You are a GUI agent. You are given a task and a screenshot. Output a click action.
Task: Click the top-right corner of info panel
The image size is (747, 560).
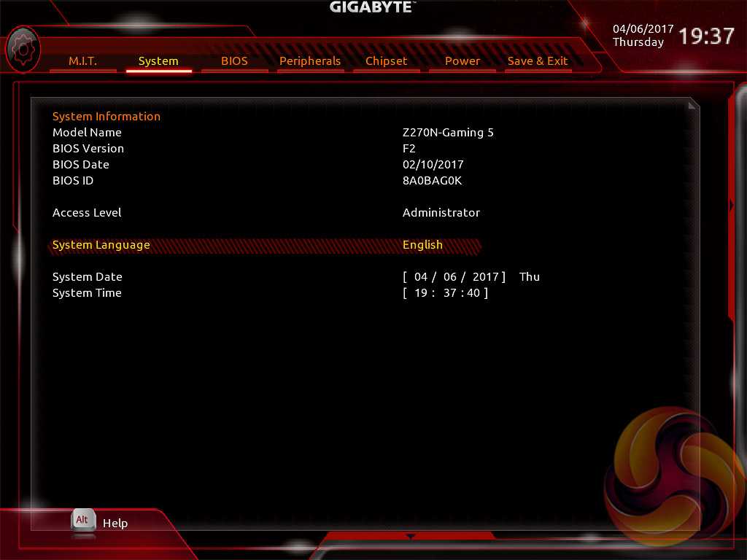tap(694, 104)
